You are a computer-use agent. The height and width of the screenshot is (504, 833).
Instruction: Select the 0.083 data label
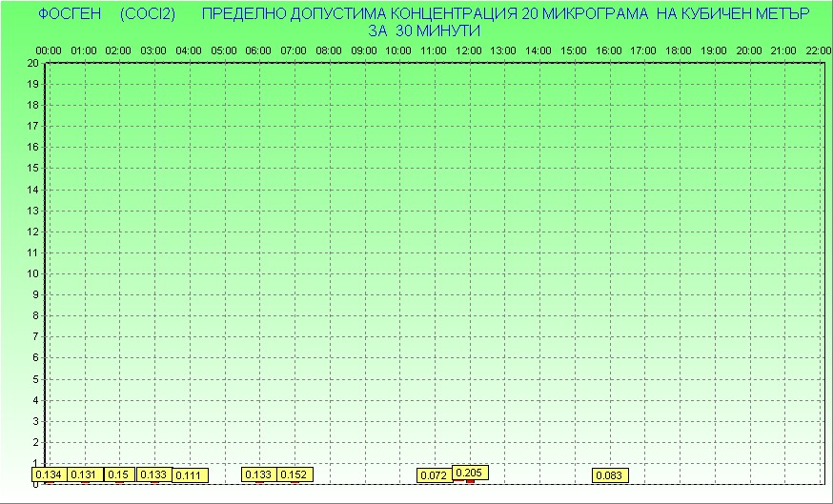[610, 475]
